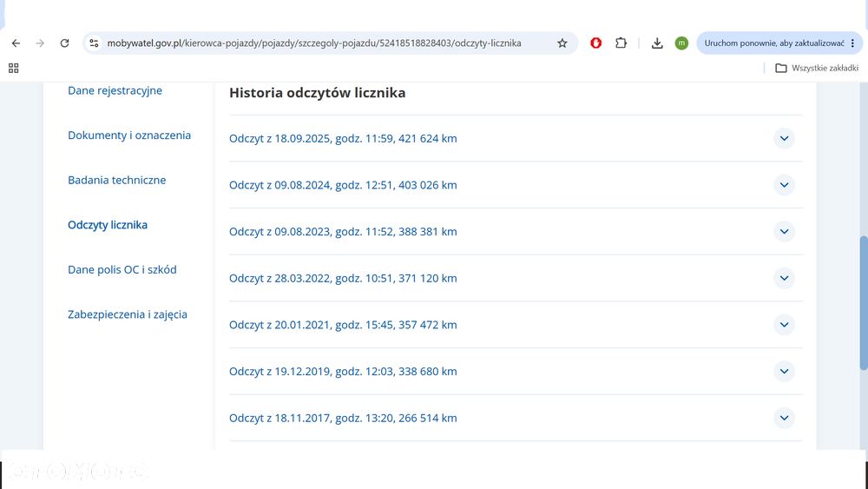The image size is (868, 489).
Task: Click the mobywatel.gov.pl address bar
Action: point(314,43)
